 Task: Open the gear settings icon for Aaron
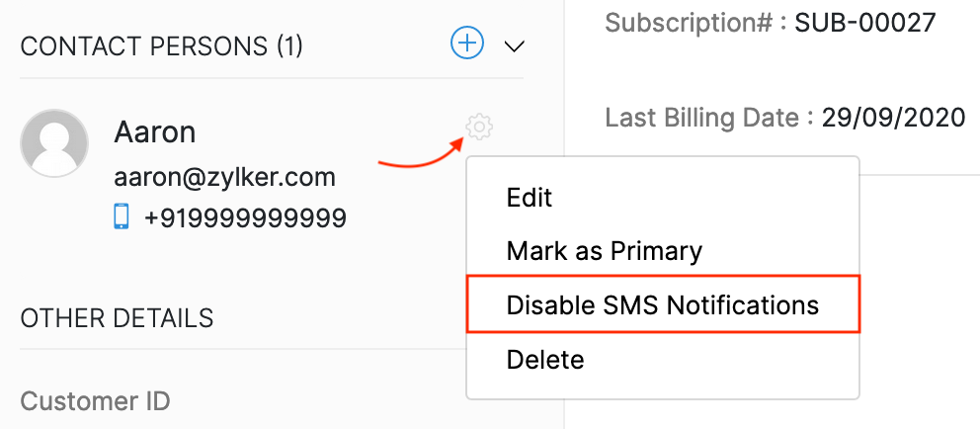coord(479,127)
